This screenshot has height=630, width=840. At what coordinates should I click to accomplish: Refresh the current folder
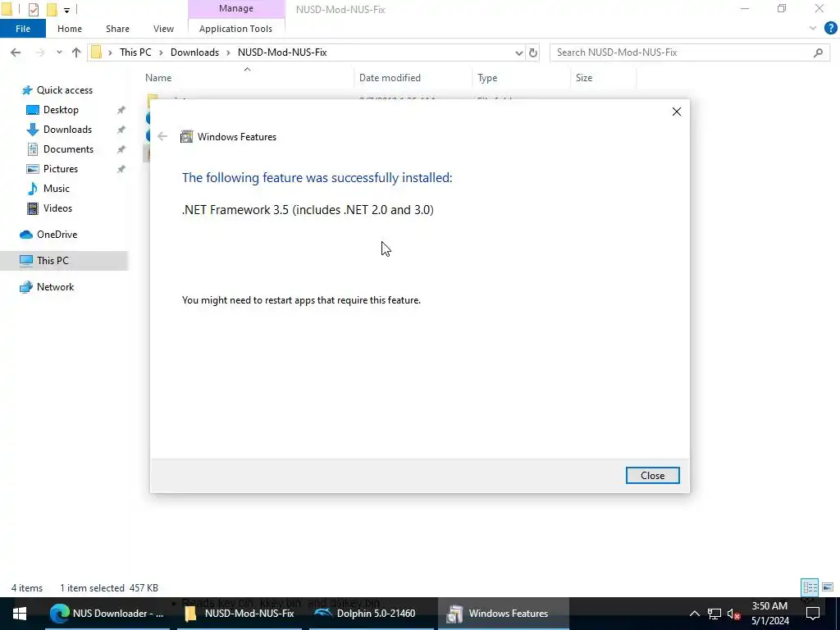533,52
